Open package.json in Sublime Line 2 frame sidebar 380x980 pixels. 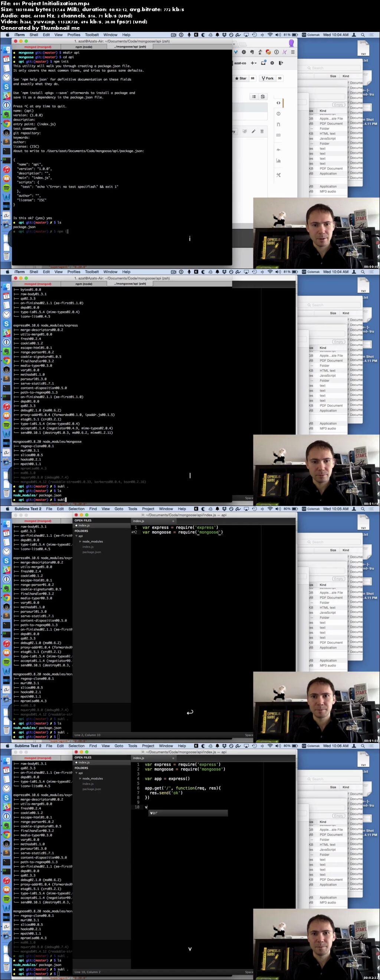point(92,552)
